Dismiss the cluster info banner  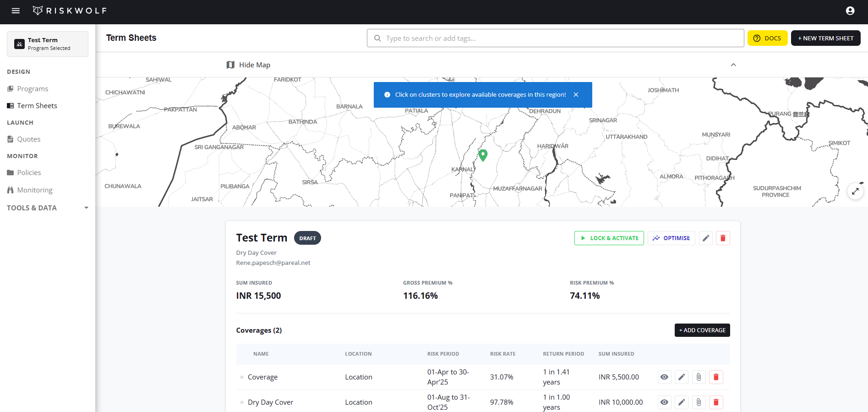pyautogui.click(x=576, y=94)
